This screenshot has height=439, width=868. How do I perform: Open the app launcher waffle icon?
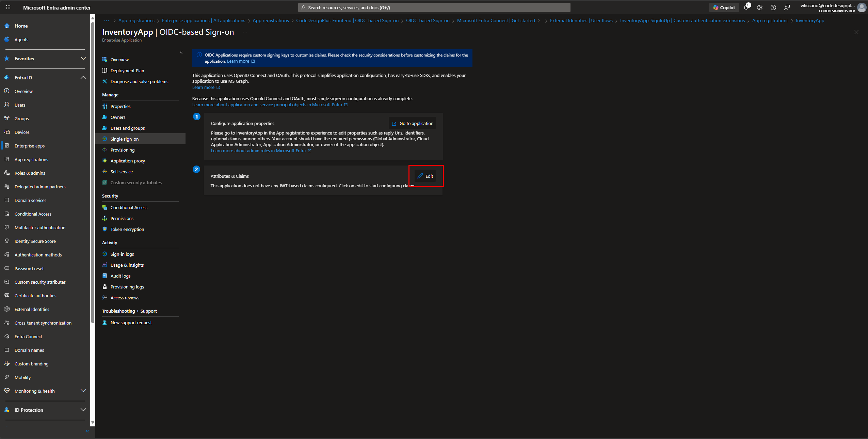[x=8, y=7]
